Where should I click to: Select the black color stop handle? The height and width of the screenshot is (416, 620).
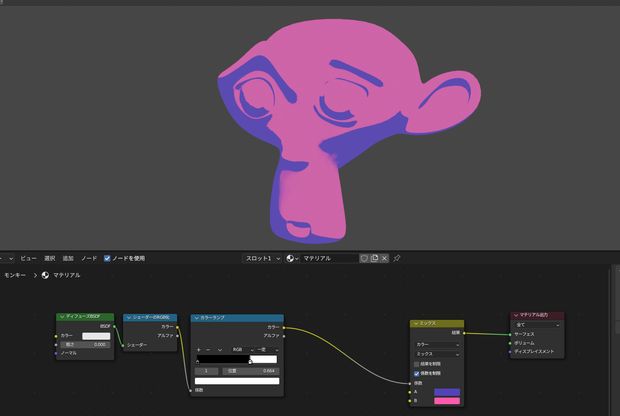[x=197, y=361]
